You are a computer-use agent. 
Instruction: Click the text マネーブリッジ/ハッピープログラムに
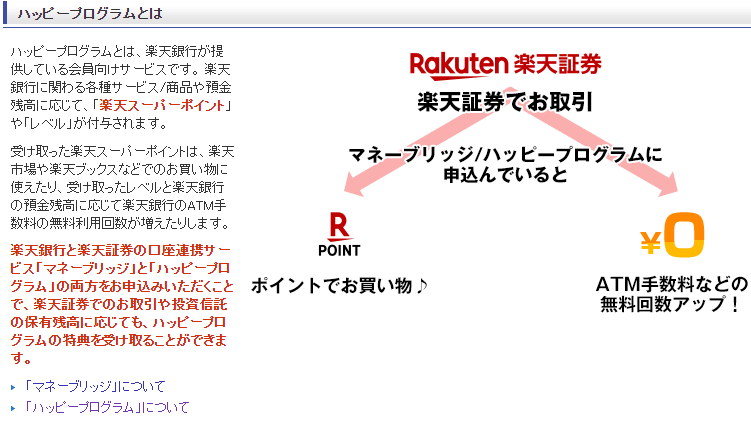505,154
